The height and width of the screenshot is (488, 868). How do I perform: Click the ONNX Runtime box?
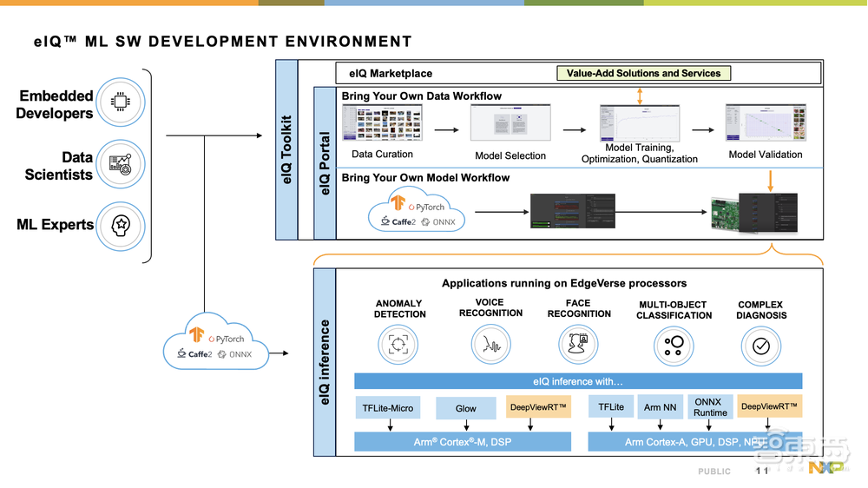pyautogui.click(x=710, y=406)
